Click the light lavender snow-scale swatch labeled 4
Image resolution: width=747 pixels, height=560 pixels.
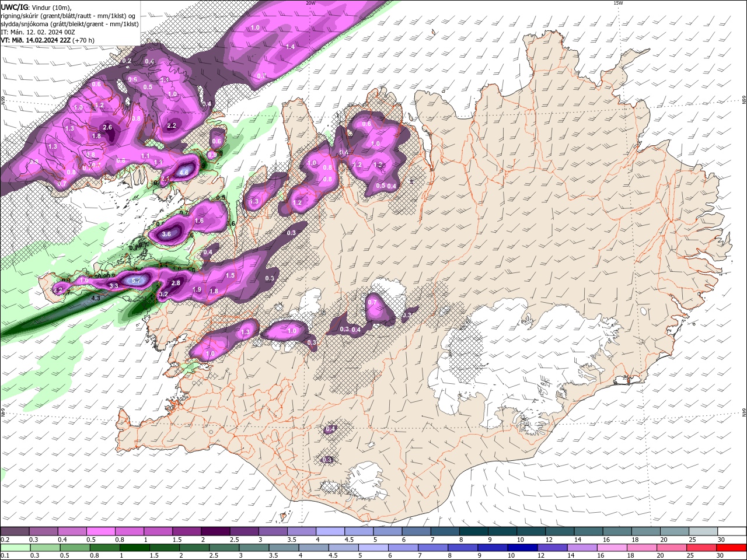[330, 531]
